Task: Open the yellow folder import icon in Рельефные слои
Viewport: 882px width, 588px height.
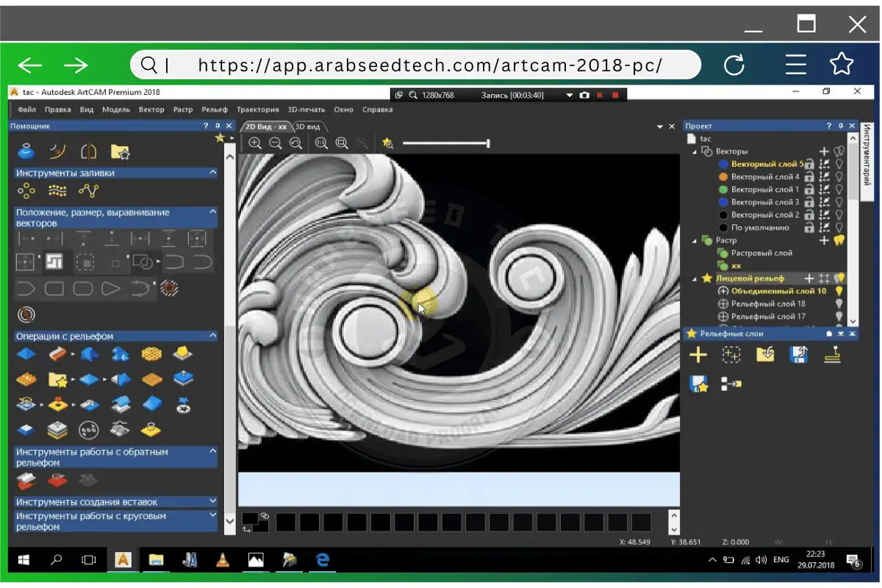Action: click(766, 354)
